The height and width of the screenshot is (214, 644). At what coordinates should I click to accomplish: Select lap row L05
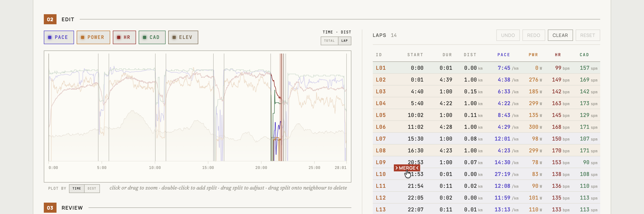tap(486, 115)
